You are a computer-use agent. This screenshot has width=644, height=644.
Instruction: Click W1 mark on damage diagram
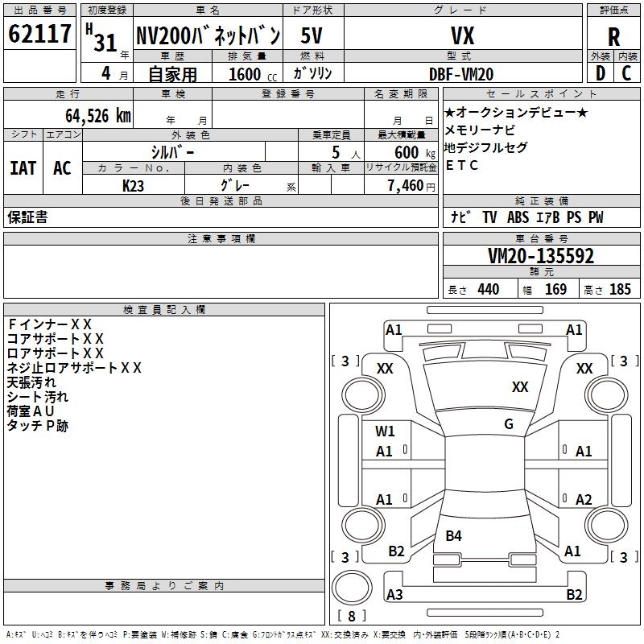click(385, 431)
